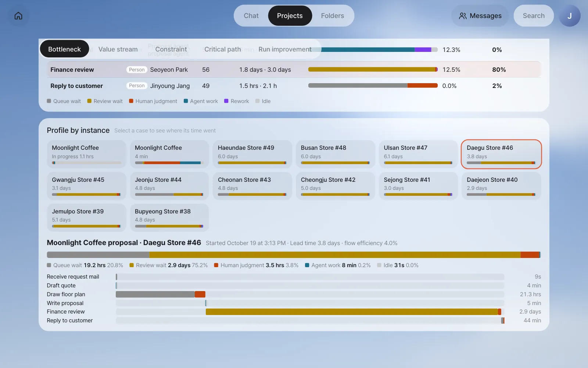Click Person badge beside Seoyeon Park
This screenshot has height=368, width=588.
point(137,70)
